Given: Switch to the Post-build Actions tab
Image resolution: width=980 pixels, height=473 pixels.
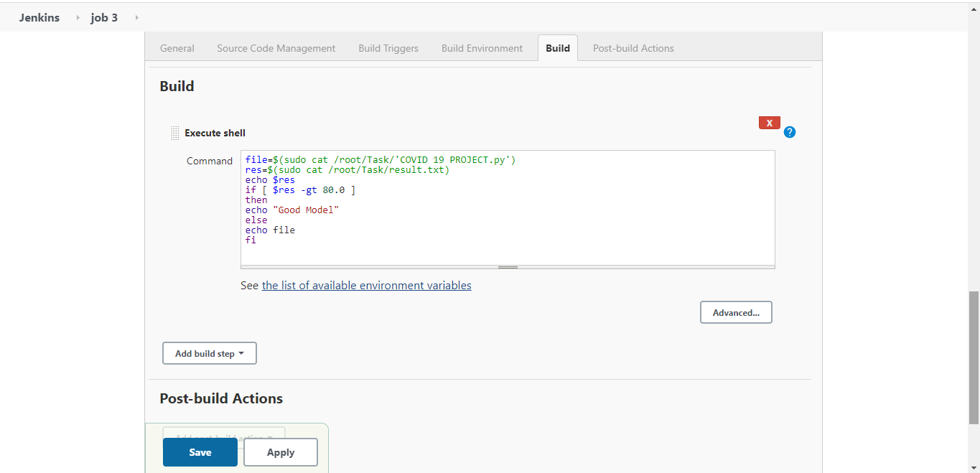Looking at the screenshot, I should coord(633,47).
